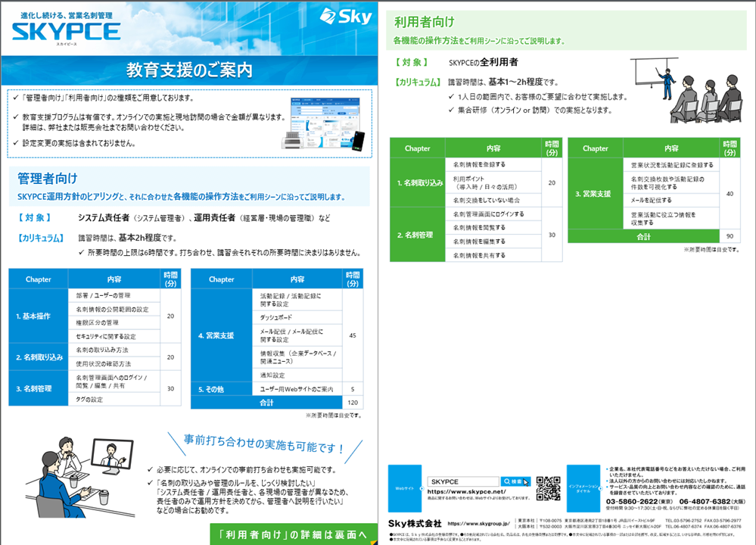Click the QR code near the search box
The width and height of the screenshot is (756, 545).
pos(548,487)
